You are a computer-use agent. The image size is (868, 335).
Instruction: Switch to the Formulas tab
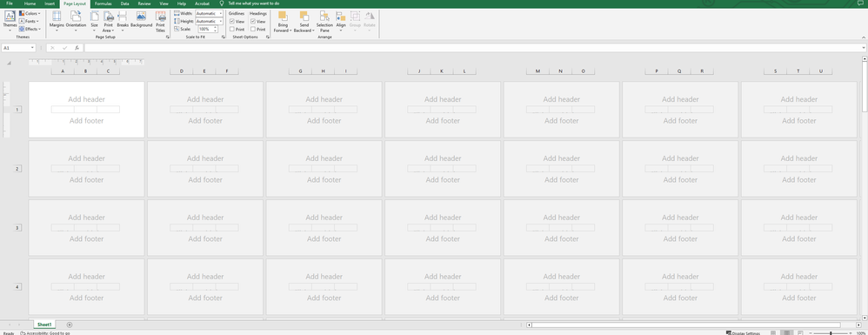click(103, 3)
